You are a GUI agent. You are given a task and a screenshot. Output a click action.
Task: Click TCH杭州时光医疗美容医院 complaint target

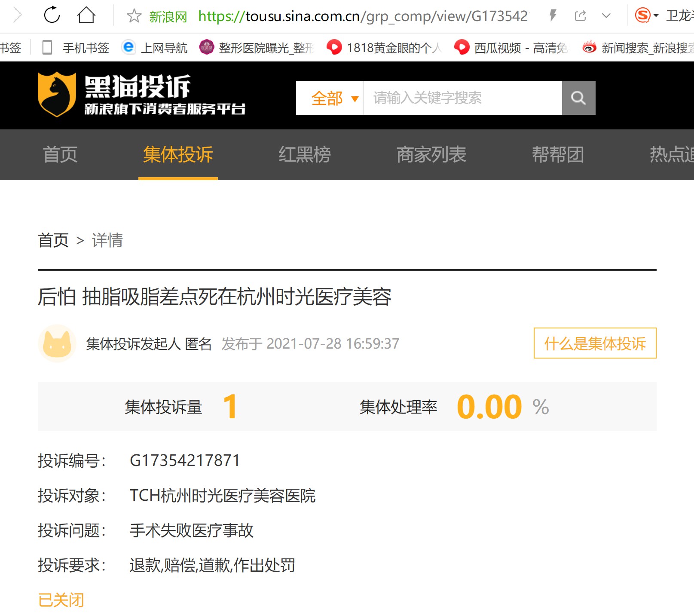point(223,496)
